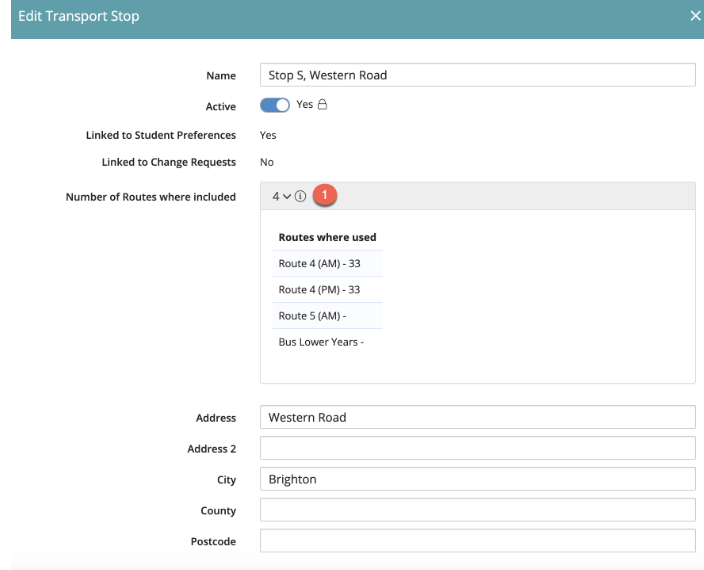Click into the Address field
The image size is (704, 570).
(x=477, y=417)
